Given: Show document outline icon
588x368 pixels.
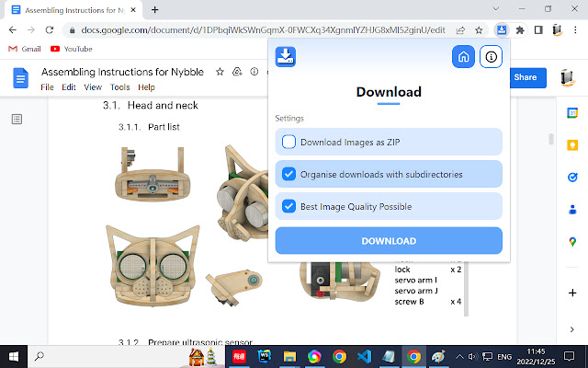Looking at the screenshot, I should pyautogui.click(x=17, y=119).
